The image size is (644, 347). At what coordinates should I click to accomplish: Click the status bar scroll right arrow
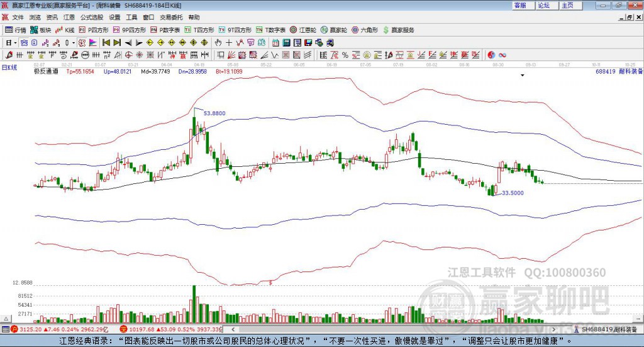tap(553, 329)
